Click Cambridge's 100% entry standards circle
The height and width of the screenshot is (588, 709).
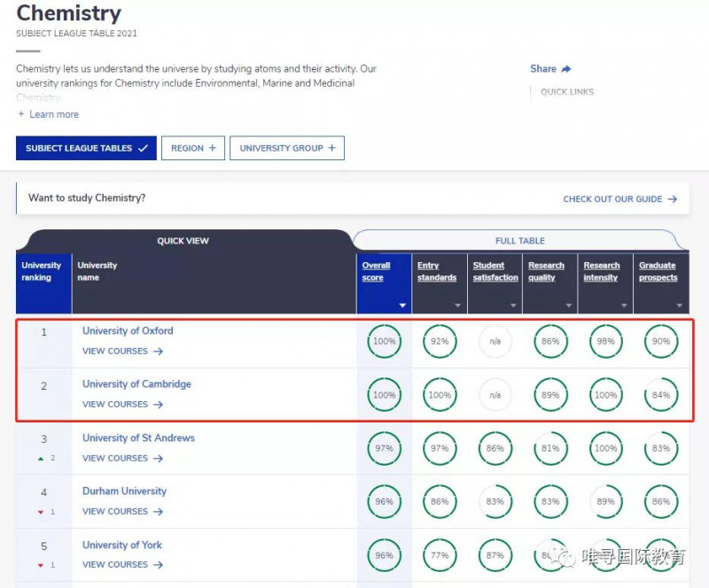pyautogui.click(x=440, y=395)
